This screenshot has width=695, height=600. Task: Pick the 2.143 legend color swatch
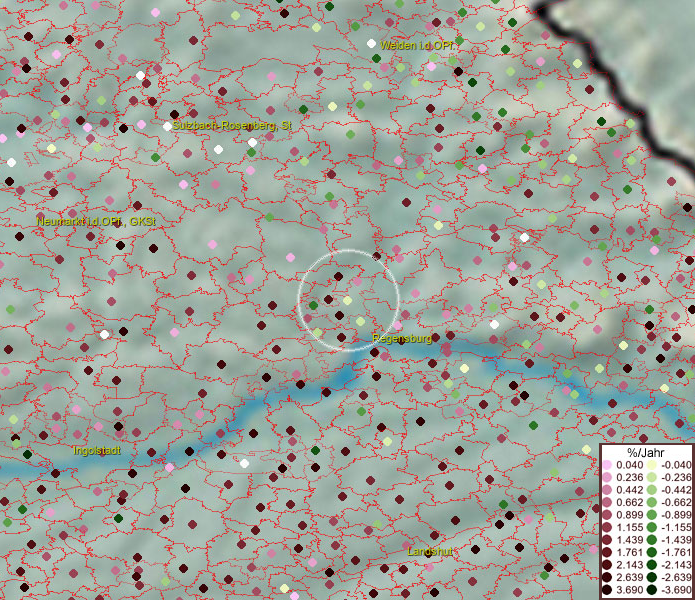point(607,565)
